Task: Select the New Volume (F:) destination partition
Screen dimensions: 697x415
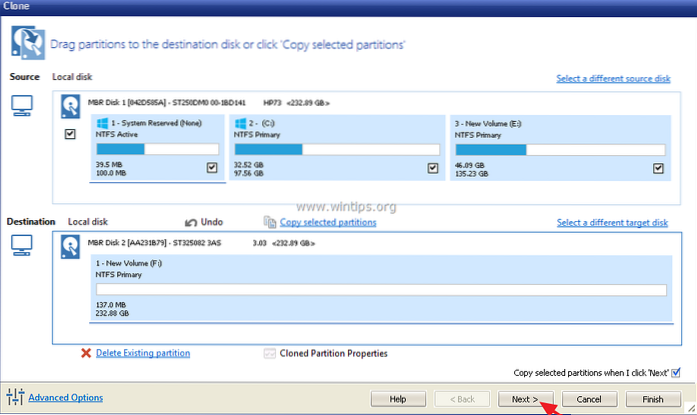Action: (381, 288)
